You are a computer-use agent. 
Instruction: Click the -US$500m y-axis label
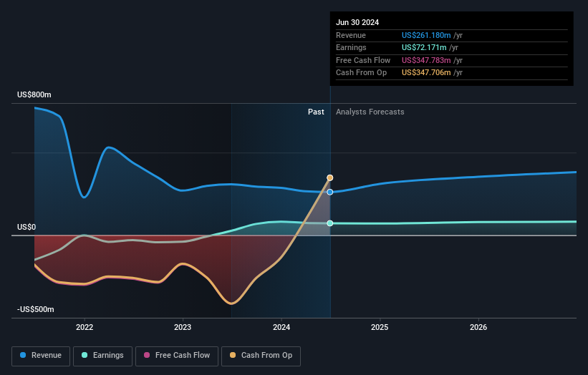click(x=36, y=309)
